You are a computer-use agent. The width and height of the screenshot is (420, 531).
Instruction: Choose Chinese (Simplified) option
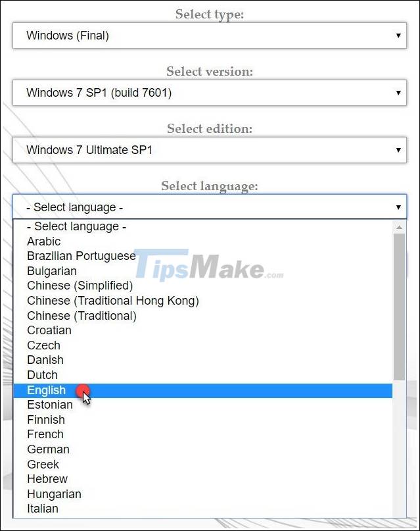tap(203, 286)
